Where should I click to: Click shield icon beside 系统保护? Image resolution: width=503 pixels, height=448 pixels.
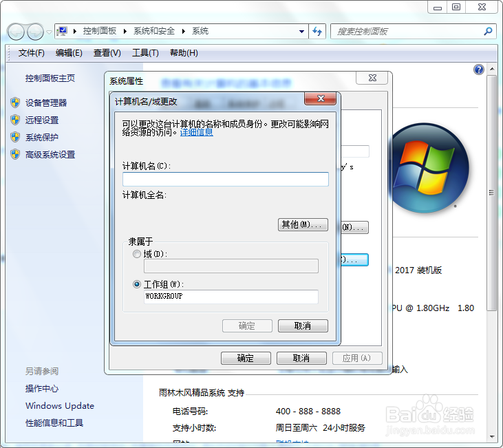click(x=15, y=138)
